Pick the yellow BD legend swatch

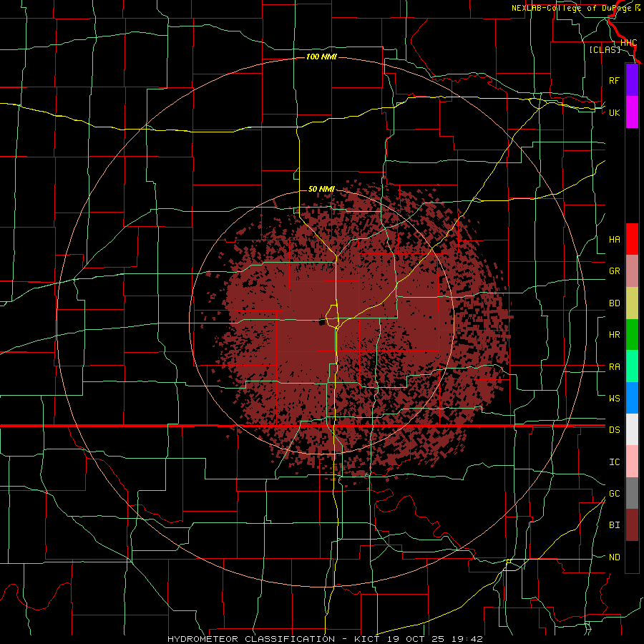pos(632,303)
